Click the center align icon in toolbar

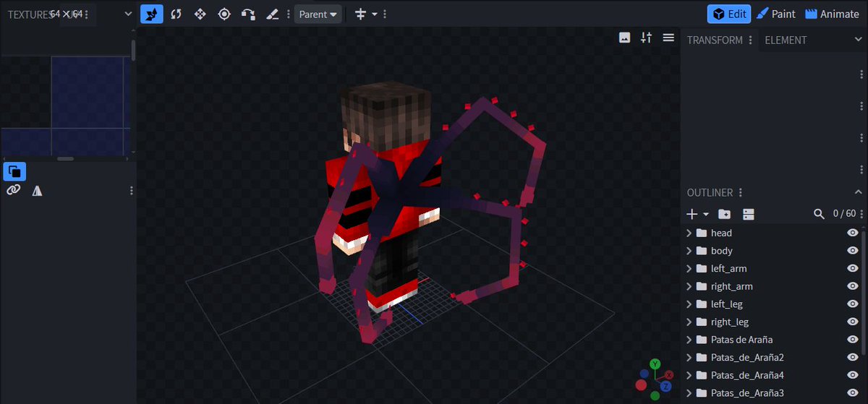361,14
